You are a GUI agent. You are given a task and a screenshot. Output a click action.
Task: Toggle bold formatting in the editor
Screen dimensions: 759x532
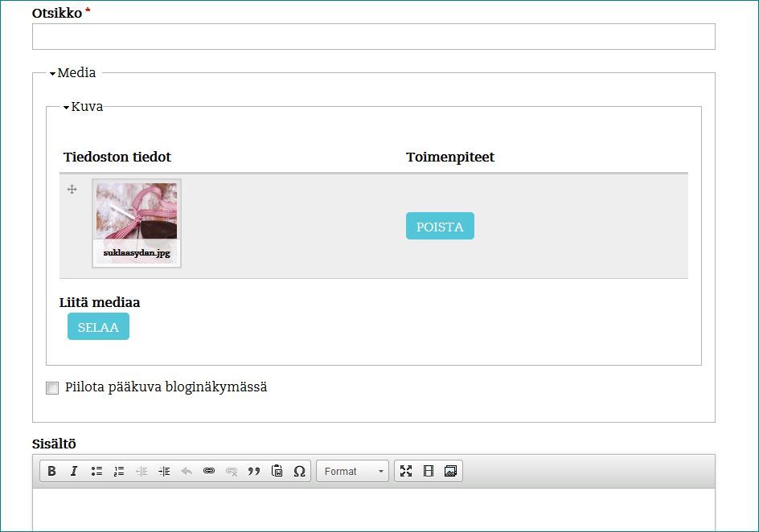[51, 471]
